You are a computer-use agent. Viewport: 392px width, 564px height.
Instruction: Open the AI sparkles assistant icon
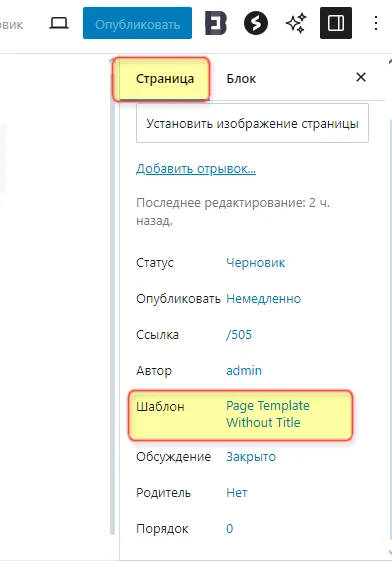point(296,23)
